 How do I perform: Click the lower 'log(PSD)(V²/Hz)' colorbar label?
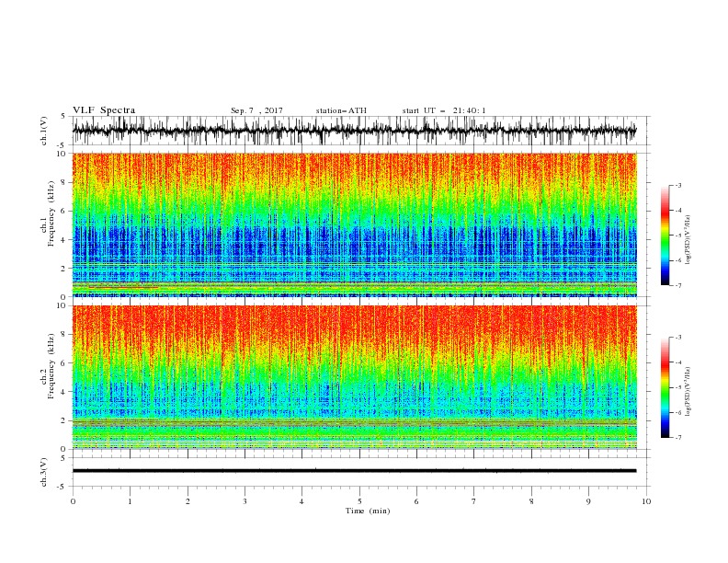point(688,392)
